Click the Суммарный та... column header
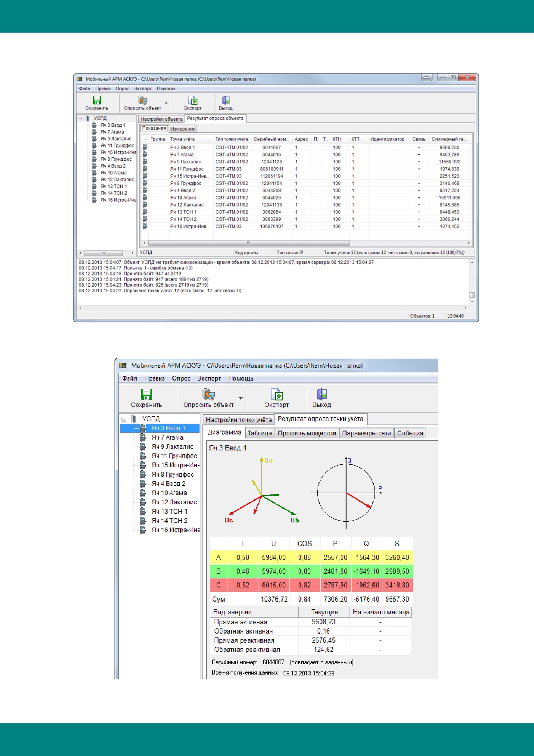The image size is (534, 756). pyautogui.click(x=450, y=139)
